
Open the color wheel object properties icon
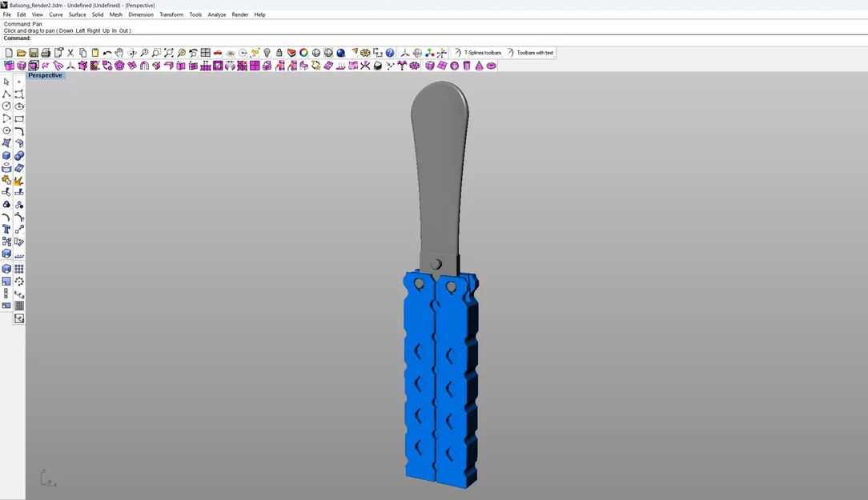(303, 53)
